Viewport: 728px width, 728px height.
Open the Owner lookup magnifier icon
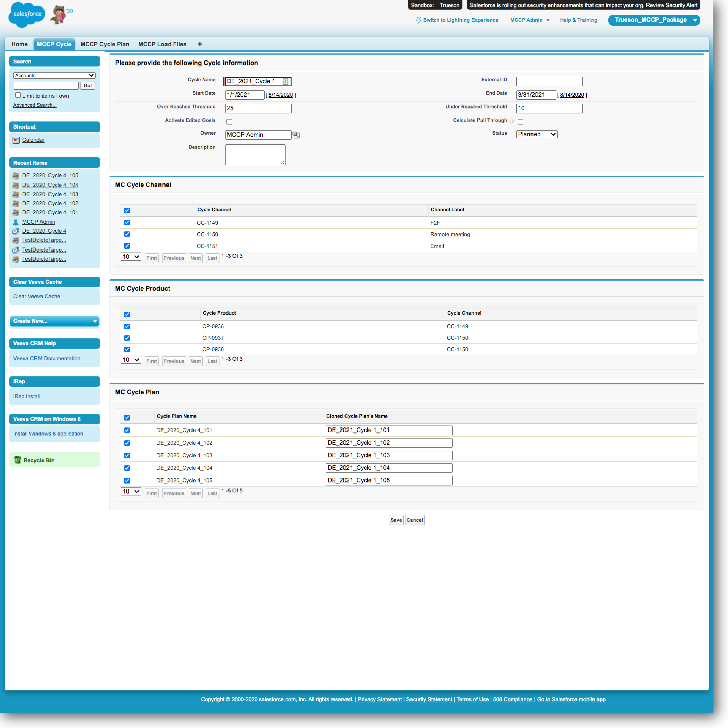coord(296,135)
